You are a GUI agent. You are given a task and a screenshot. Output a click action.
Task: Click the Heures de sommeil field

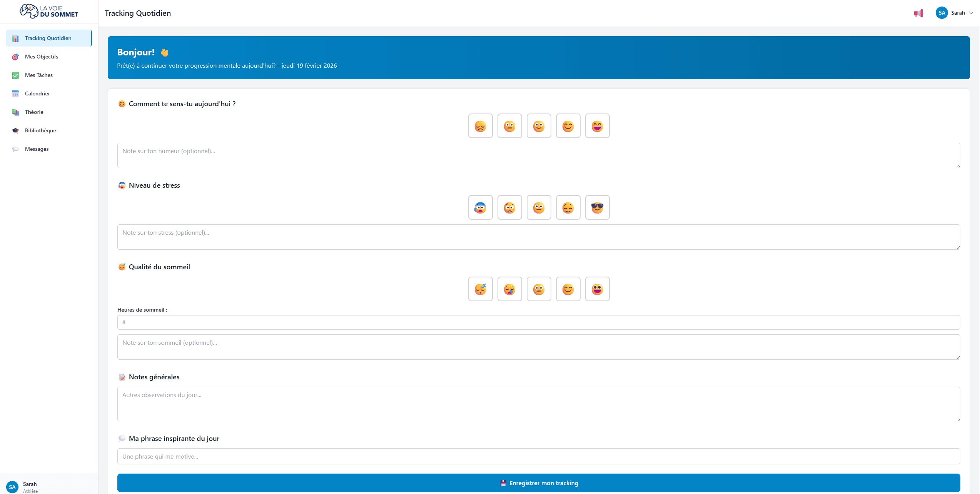pyautogui.click(x=538, y=322)
